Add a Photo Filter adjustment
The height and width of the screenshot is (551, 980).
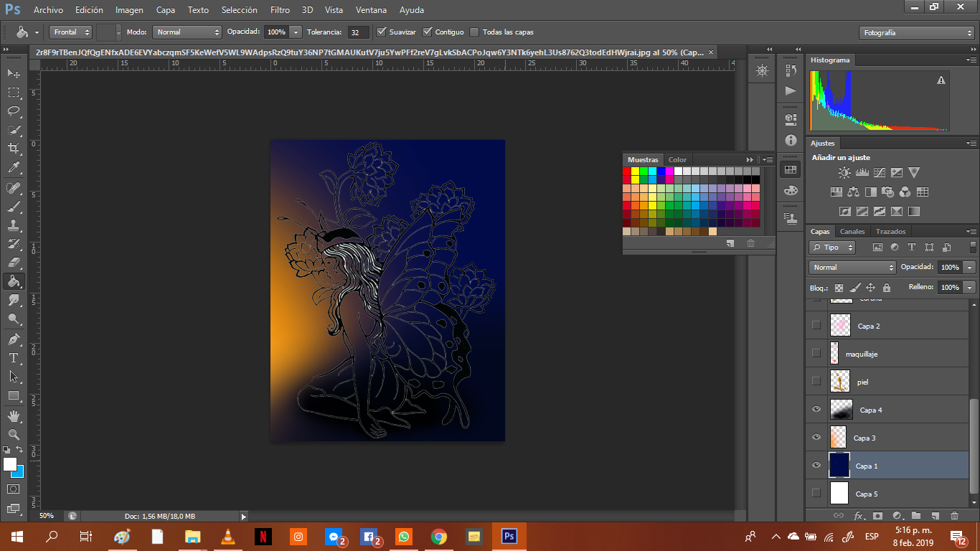(x=887, y=192)
